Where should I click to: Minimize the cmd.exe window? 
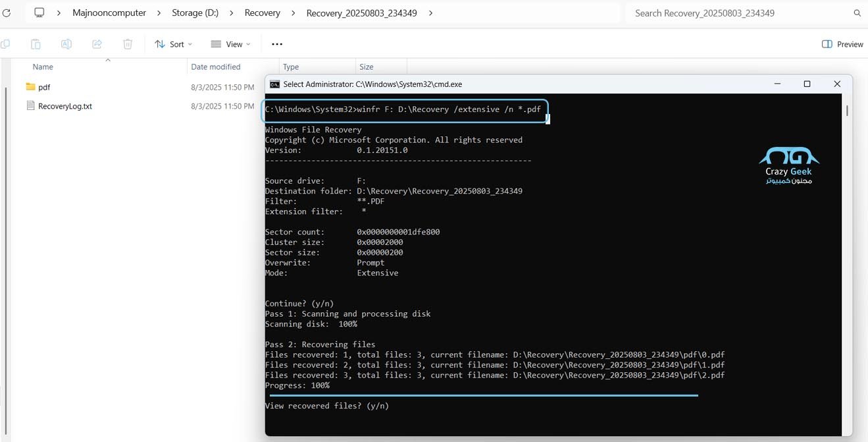[777, 84]
